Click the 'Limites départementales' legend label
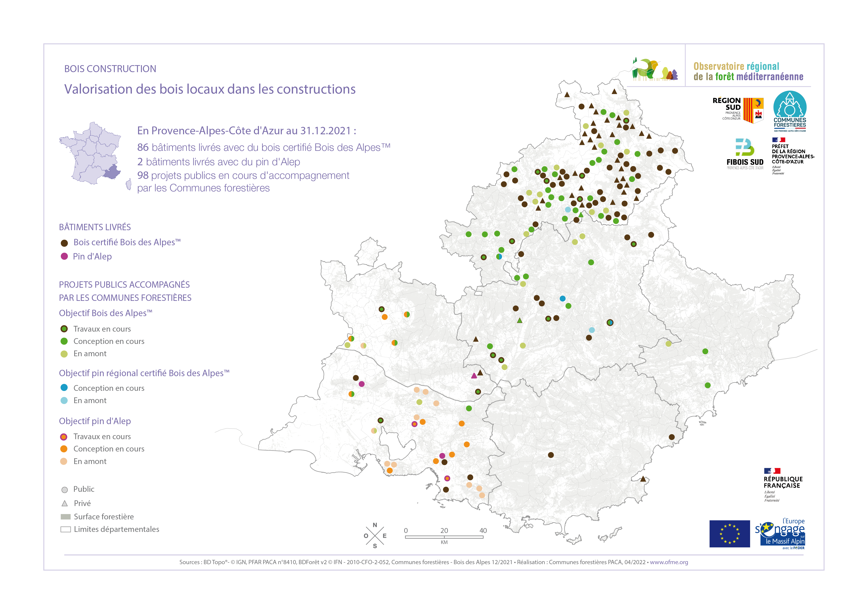This screenshot has height=614, width=868. (x=116, y=529)
